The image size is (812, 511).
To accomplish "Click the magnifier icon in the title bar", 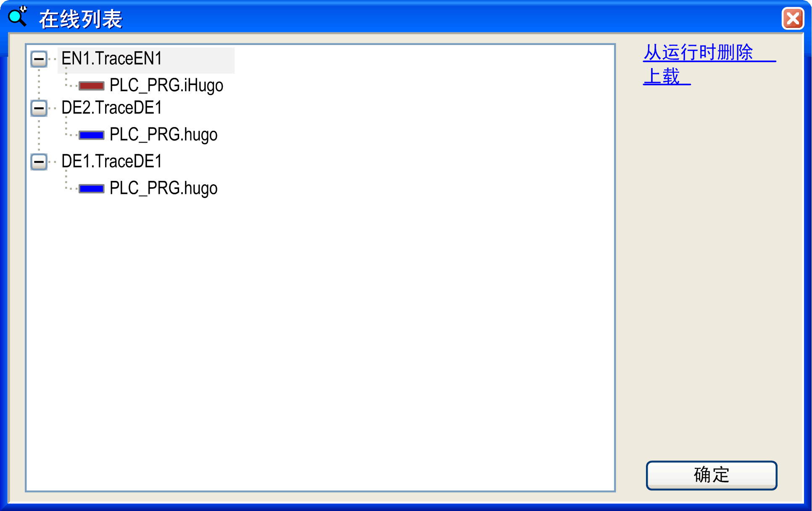I will point(18,17).
